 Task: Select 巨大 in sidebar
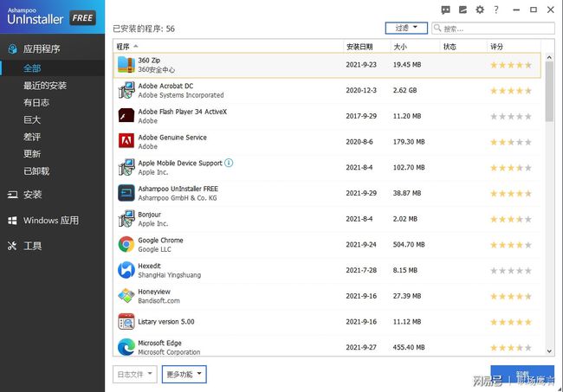32,119
